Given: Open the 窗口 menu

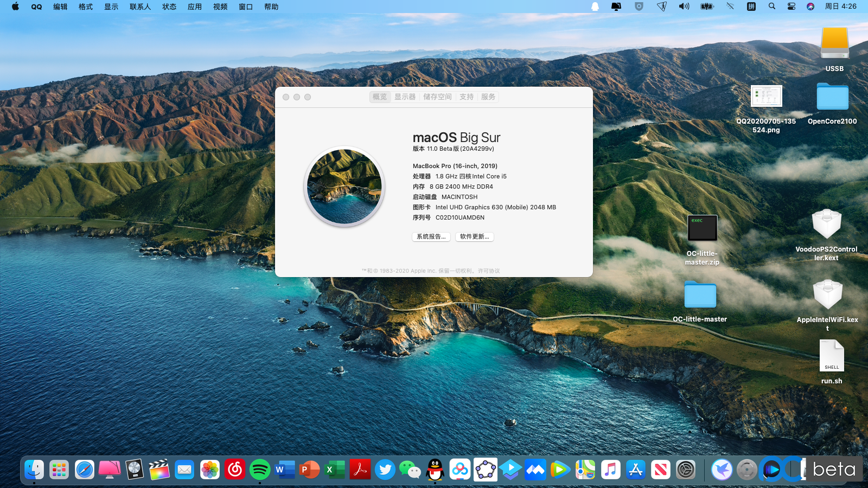Looking at the screenshot, I should [246, 7].
